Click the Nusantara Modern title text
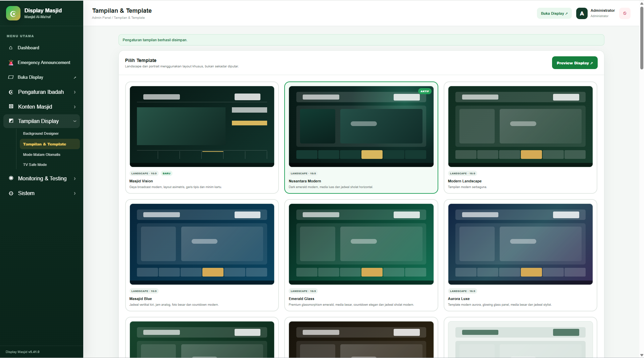Screen dimensions: 644x358 tap(305, 181)
